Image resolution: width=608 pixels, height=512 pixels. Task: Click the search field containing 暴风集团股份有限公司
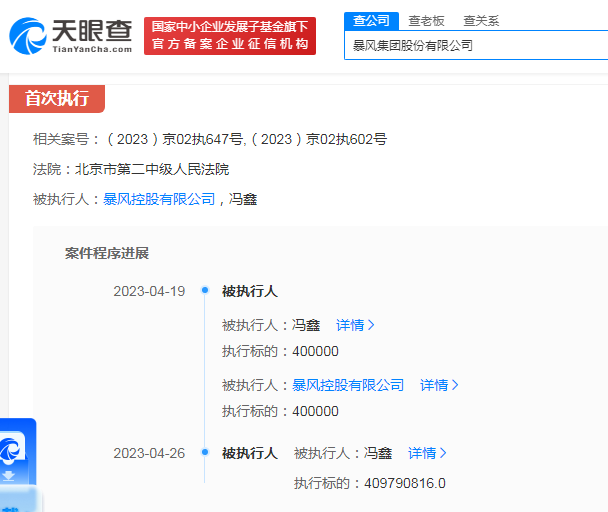(x=476, y=45)
